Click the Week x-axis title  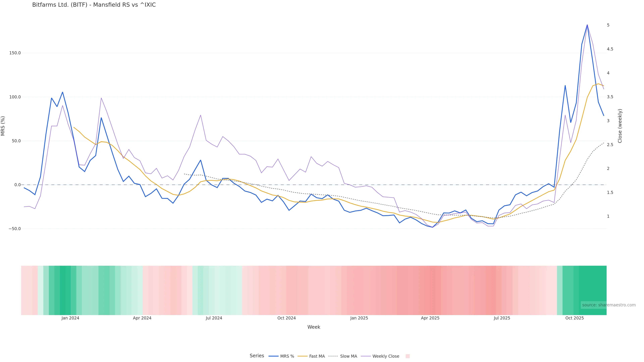pyautogui.click(x=313, y=327)
